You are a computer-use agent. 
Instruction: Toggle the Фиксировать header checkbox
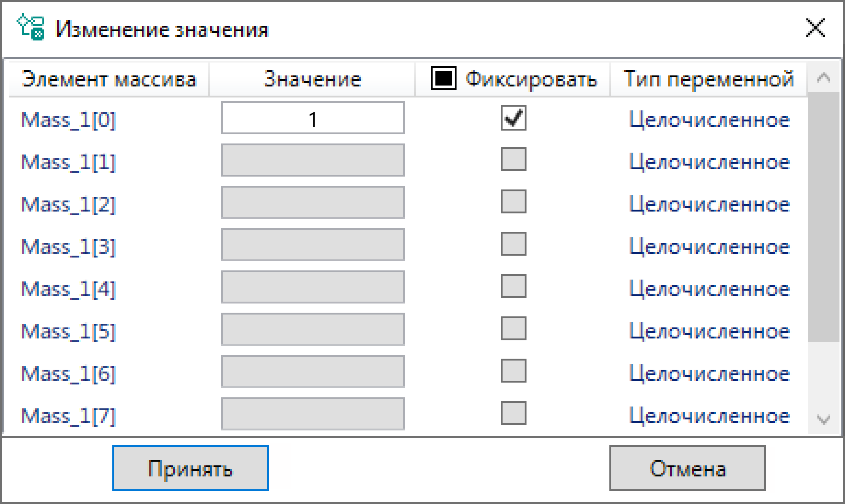pos(443,78)
